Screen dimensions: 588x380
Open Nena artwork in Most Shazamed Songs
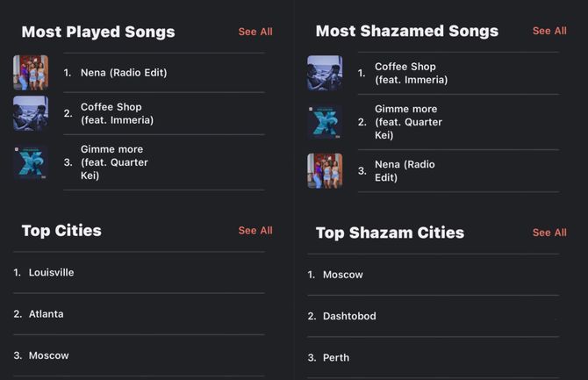(325, 170)
